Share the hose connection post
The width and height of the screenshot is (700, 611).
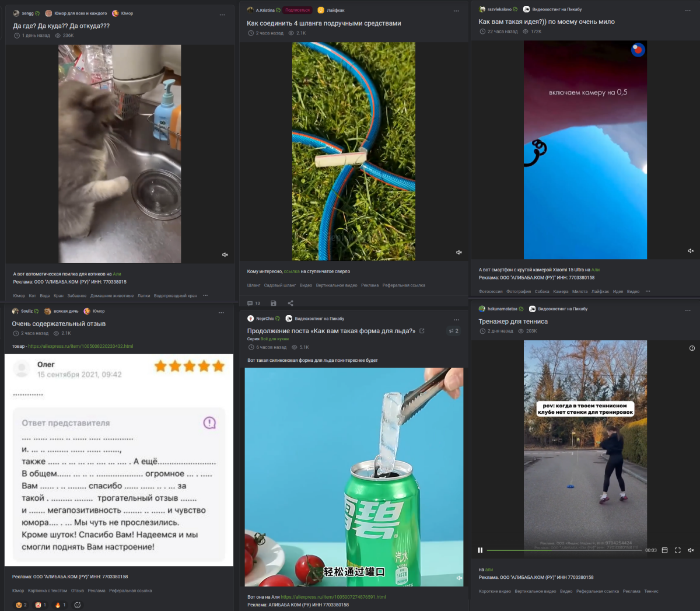(x=290, y=303)
